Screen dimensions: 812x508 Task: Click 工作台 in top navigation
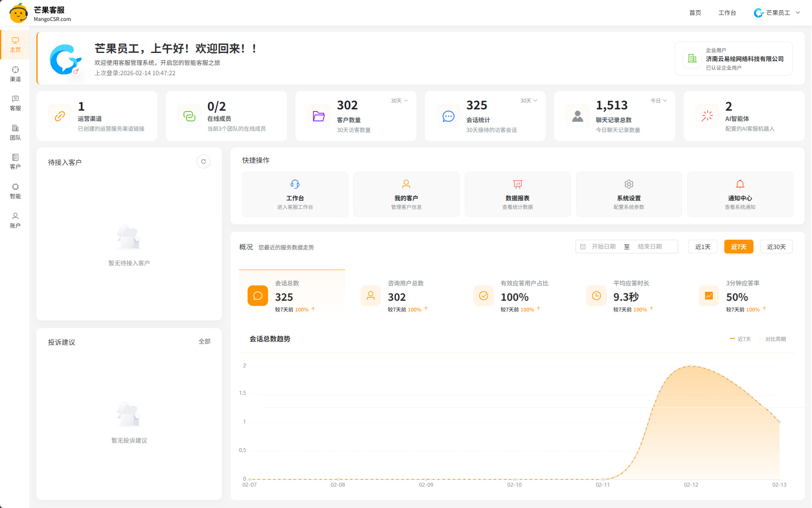pos(727,13)
